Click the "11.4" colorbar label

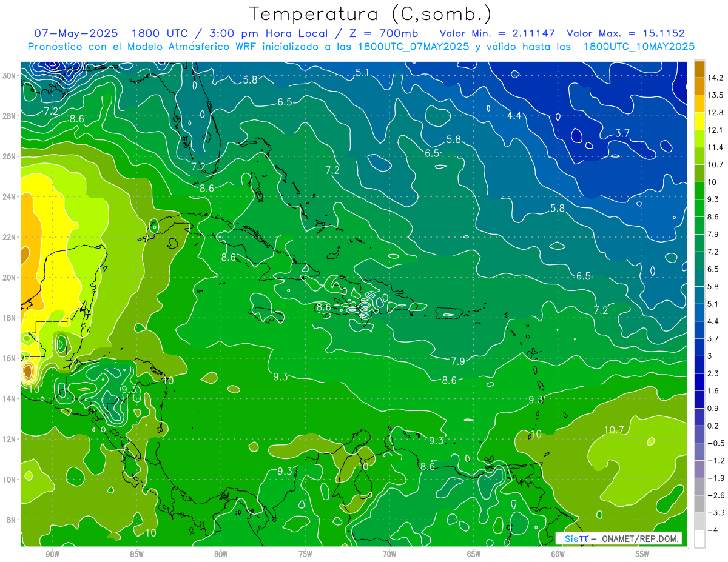click(715, 147)
